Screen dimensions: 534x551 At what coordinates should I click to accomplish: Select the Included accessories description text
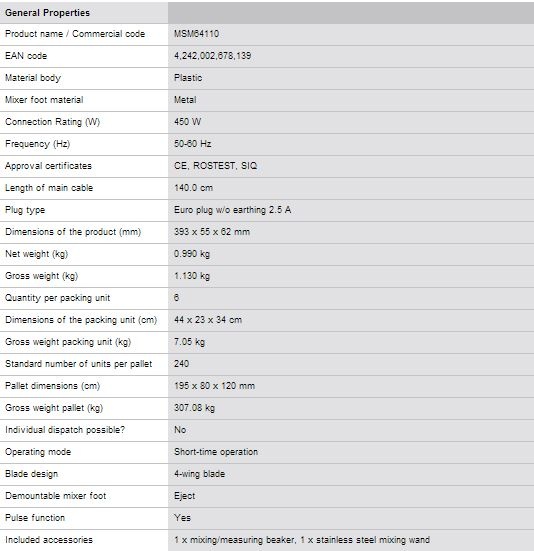pyautogui.click(x=302, y=540)
